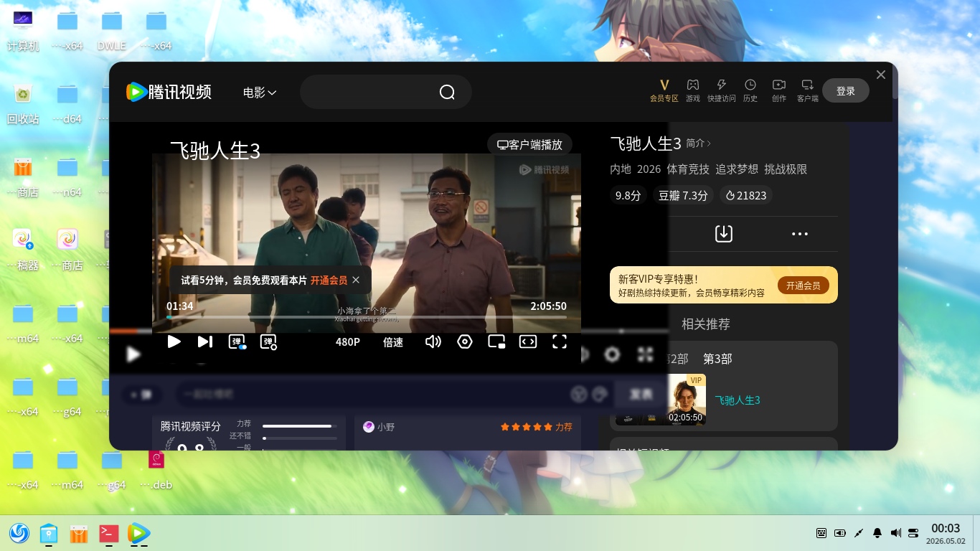This screenshot has height=551, width=980.
Task: Click the page scrollbar on the right
Action: 895,80
